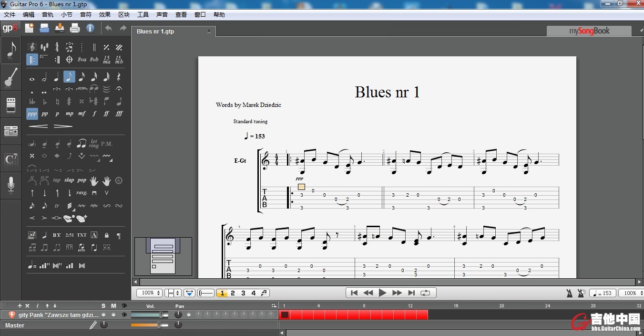The height and width of the screenshot is (336, 644).
Task: Open the page layout mode dropdown
Action: click(x=173, y=293)
